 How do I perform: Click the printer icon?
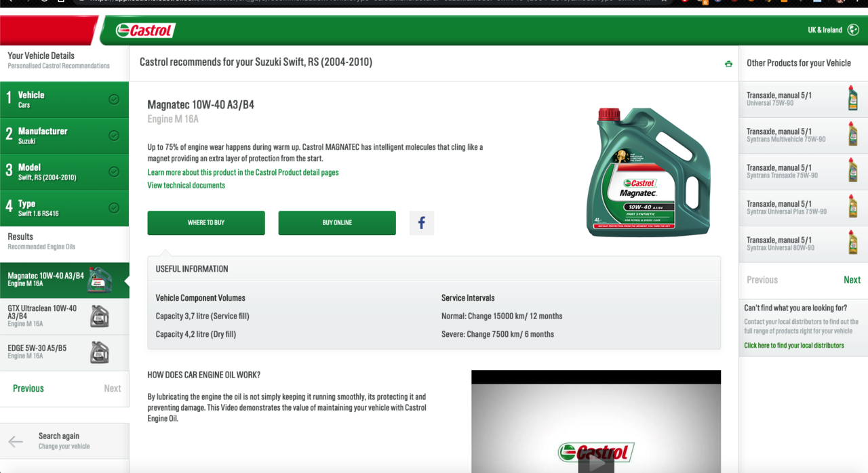[728, 64]
